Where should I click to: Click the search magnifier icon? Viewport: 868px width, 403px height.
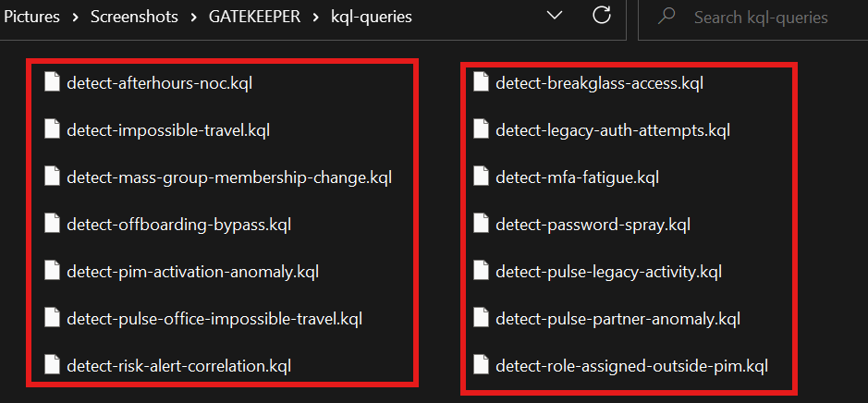[666, 16]
